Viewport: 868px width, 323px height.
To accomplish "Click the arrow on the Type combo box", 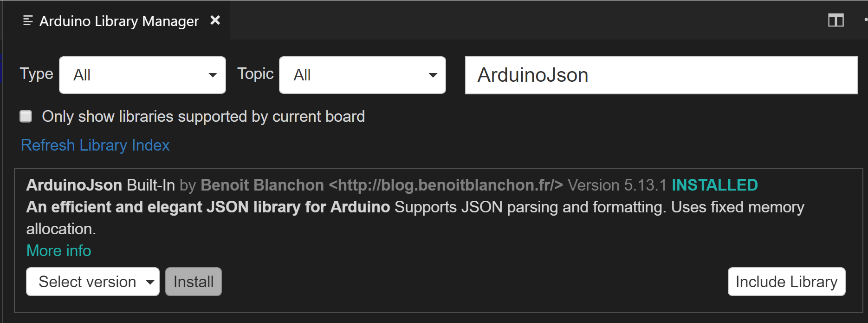I will pyautogui.click(x=213, y=74).
